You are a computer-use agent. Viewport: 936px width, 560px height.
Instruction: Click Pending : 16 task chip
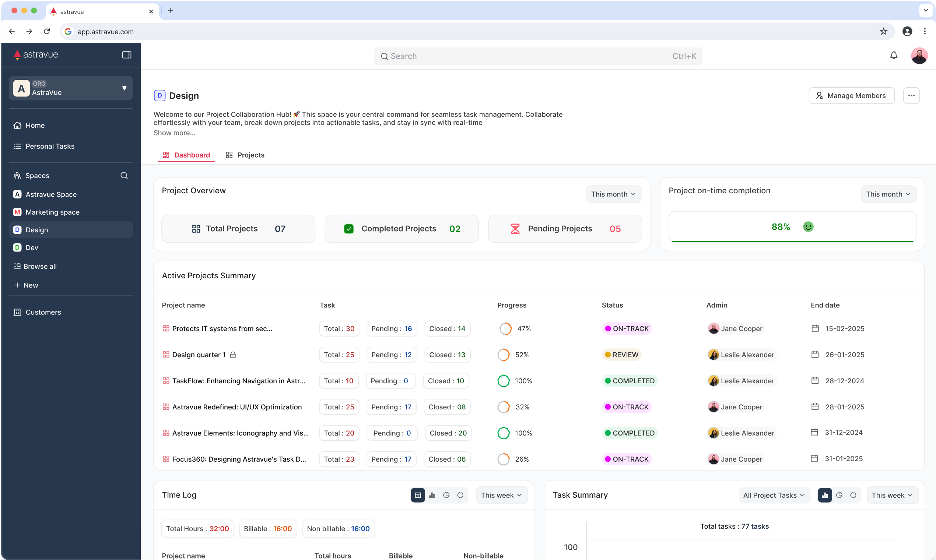pos(392,329)
